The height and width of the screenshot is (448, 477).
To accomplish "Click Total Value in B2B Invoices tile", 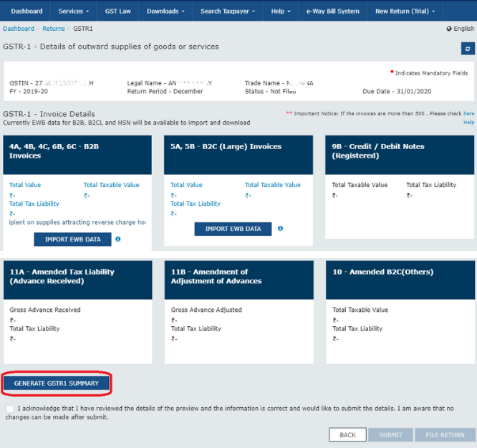I will (x=25, y=185).
